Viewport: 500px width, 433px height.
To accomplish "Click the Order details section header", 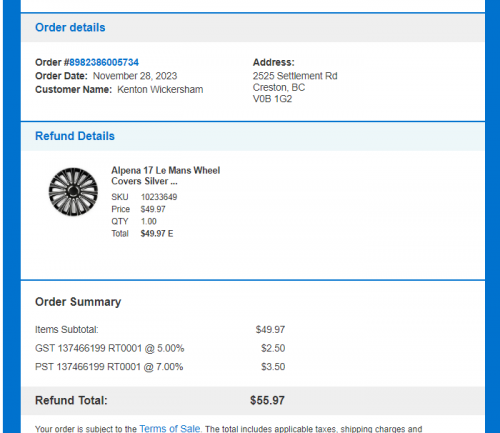I will coord(70,27).
